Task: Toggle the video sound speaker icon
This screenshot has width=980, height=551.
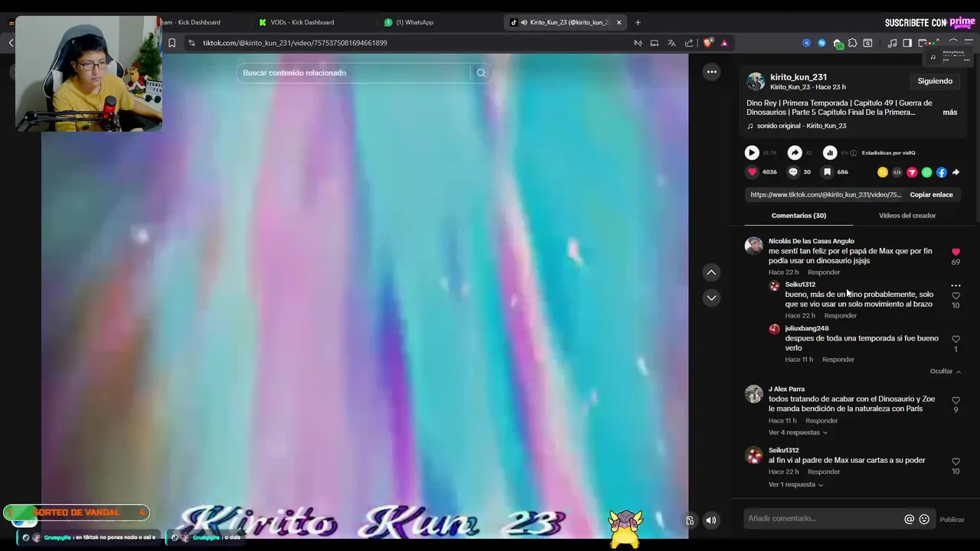Action: [711, 520]
